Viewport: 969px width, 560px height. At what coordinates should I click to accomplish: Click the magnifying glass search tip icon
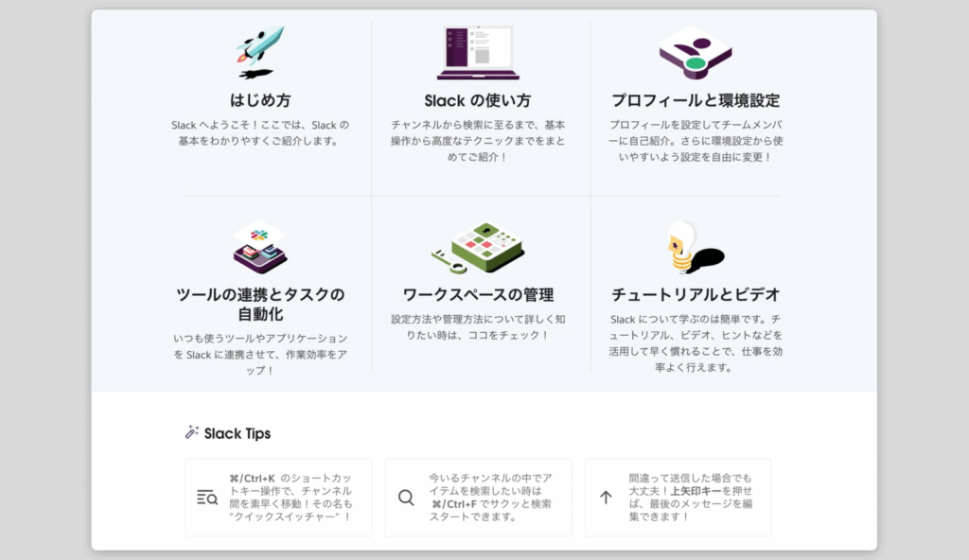pos(406,498)
